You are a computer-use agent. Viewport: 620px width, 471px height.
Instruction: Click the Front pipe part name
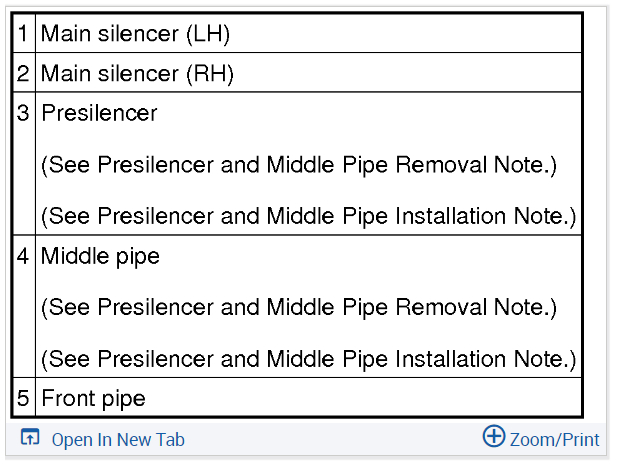point(93,399)
